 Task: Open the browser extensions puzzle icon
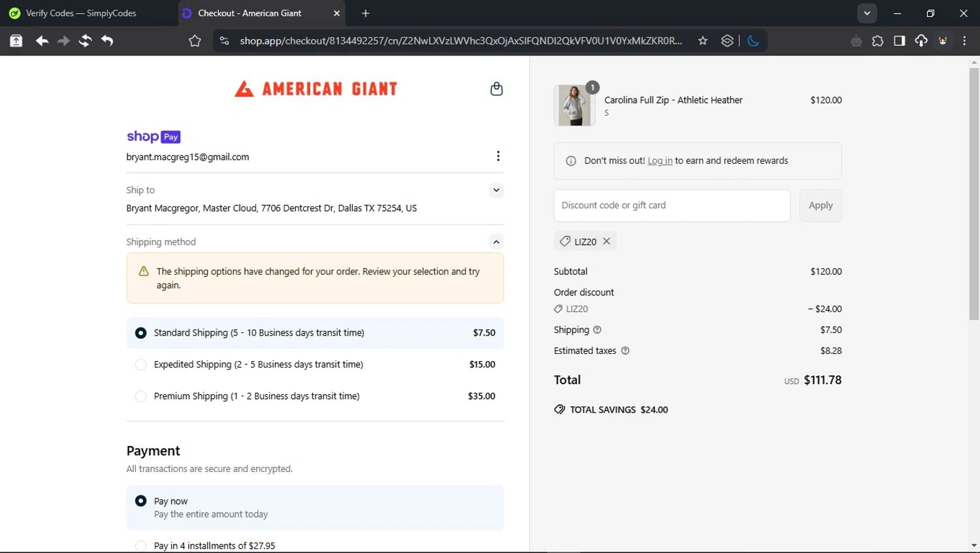click(877, 40)
